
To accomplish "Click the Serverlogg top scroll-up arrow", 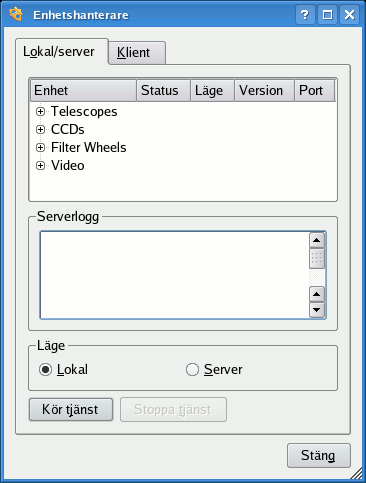I will pyautogui.click(x=317, y=240).
